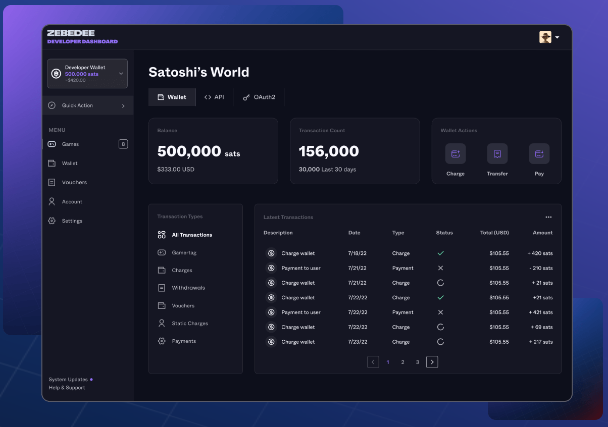Image resolution: width=608 pixels, height=427 pixels.
Task: Click the '- 420 sats' amount cell
Action: click(x=541, y=253)
